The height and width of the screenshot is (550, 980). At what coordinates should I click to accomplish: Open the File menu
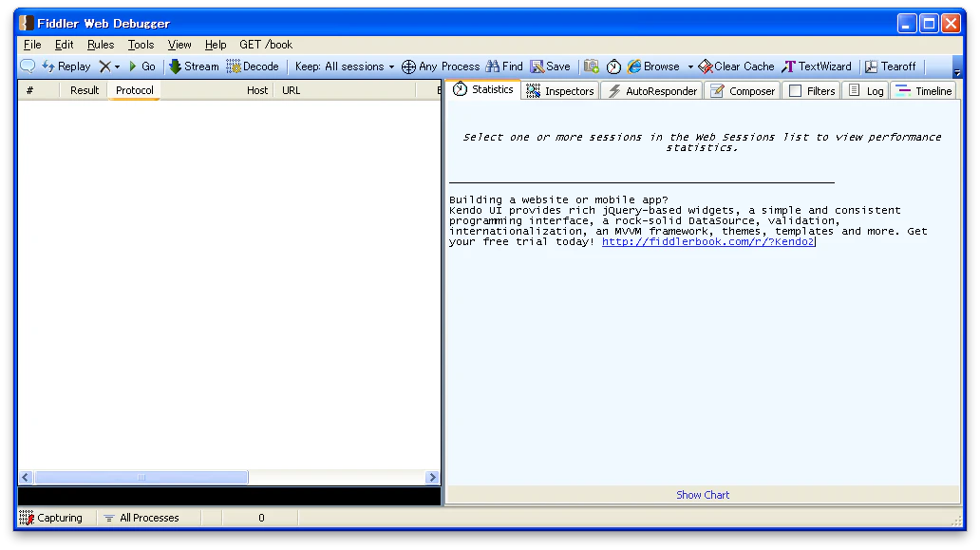[x=32, y=45]
